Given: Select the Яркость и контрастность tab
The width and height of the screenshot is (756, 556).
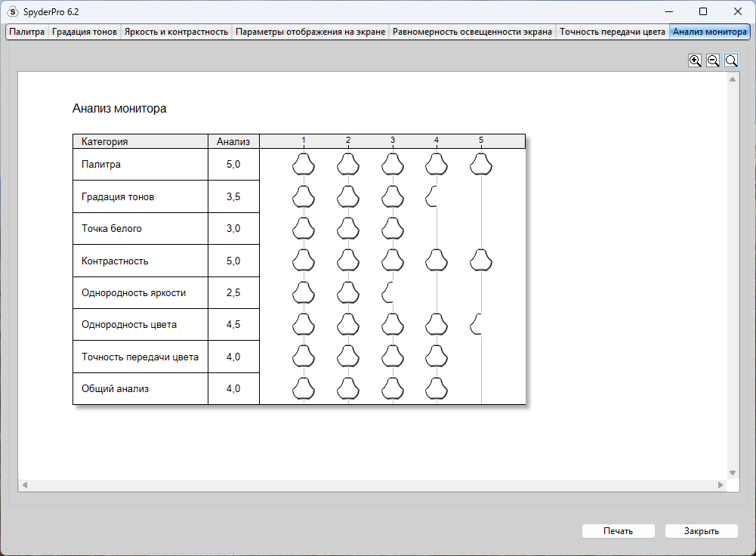Looking at the screenshot, I should click(x=176, y=32).
